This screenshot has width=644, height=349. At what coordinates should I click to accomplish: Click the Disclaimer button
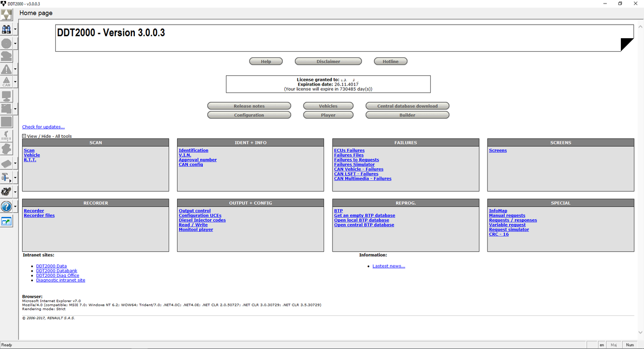pyautogui.click(x=328, y=61)
